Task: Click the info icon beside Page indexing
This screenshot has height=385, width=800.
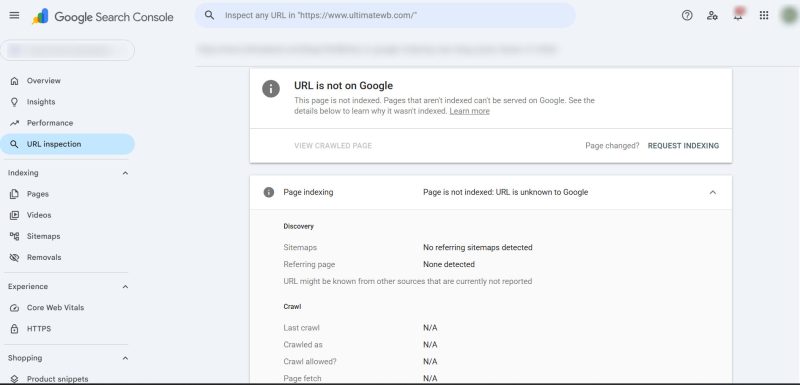Action: (269, 192)
